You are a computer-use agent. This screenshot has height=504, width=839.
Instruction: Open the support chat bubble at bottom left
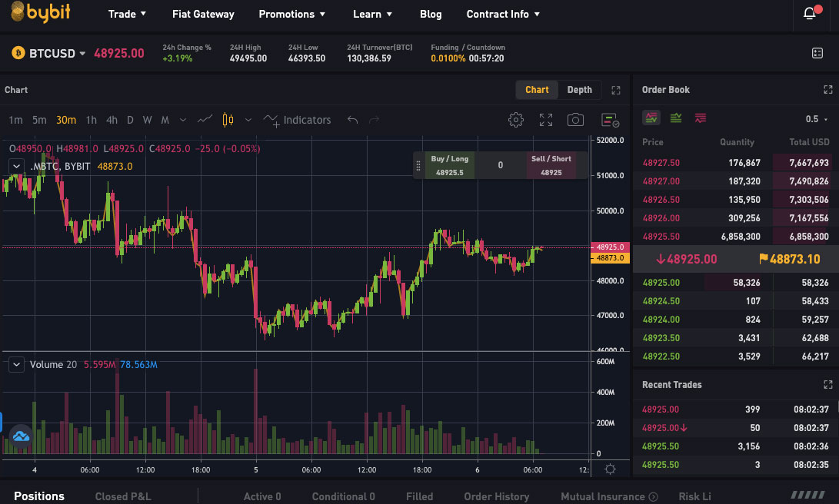click(21, 435)
